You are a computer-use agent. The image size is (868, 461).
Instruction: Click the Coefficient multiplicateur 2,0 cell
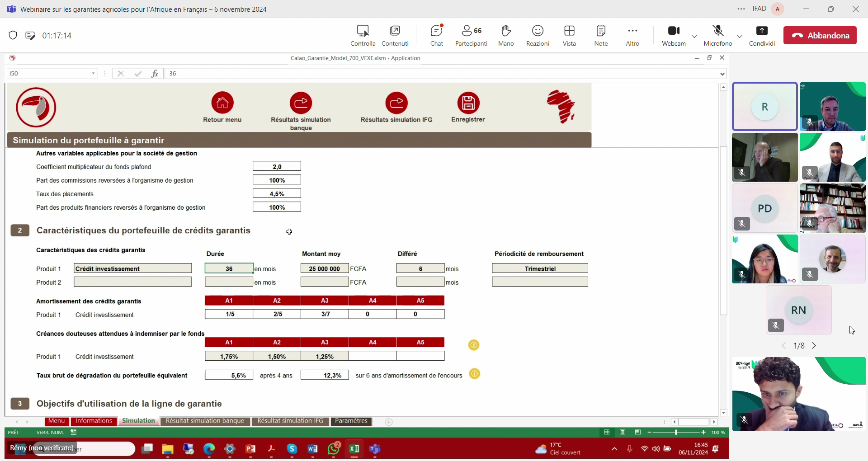click(277, 166)
